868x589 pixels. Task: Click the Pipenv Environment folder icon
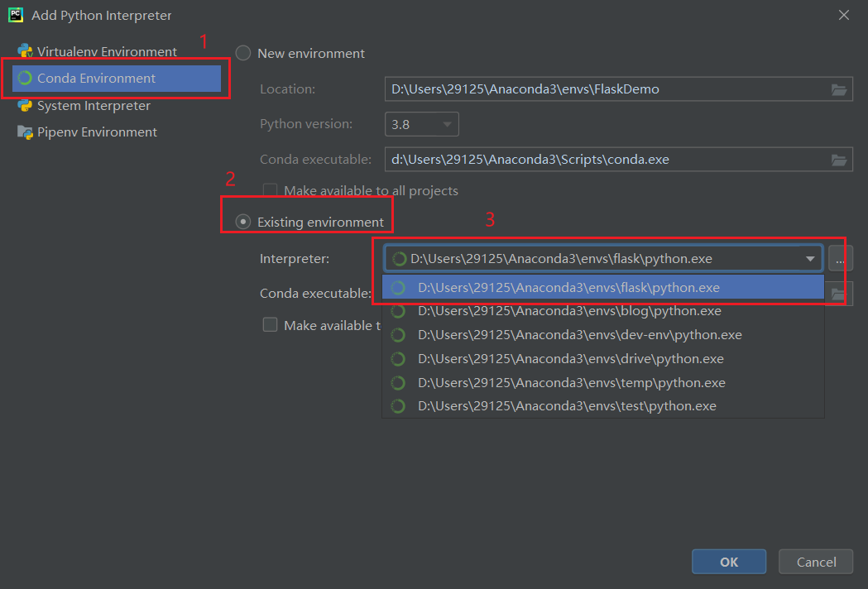(x=25, y=132)
